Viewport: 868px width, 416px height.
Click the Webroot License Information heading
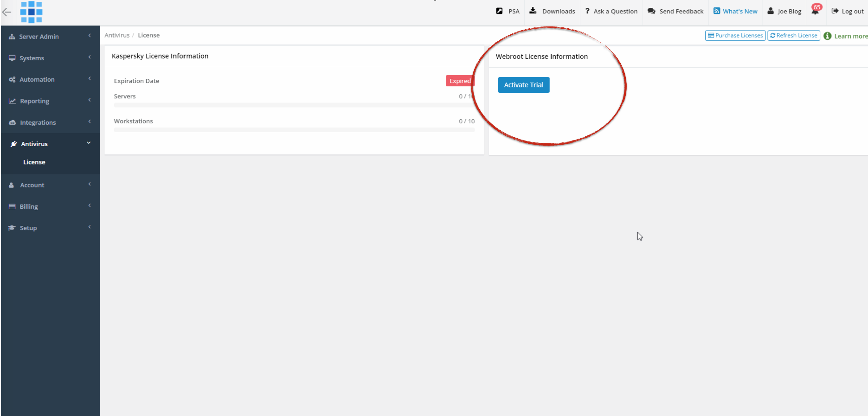[x=542, y=57]
